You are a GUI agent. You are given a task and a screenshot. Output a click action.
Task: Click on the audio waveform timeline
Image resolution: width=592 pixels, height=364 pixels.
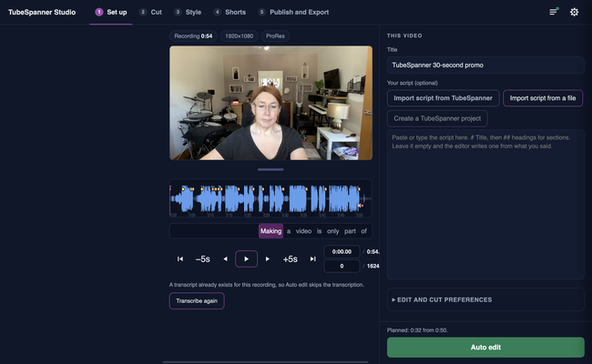[x=270, y=198]
